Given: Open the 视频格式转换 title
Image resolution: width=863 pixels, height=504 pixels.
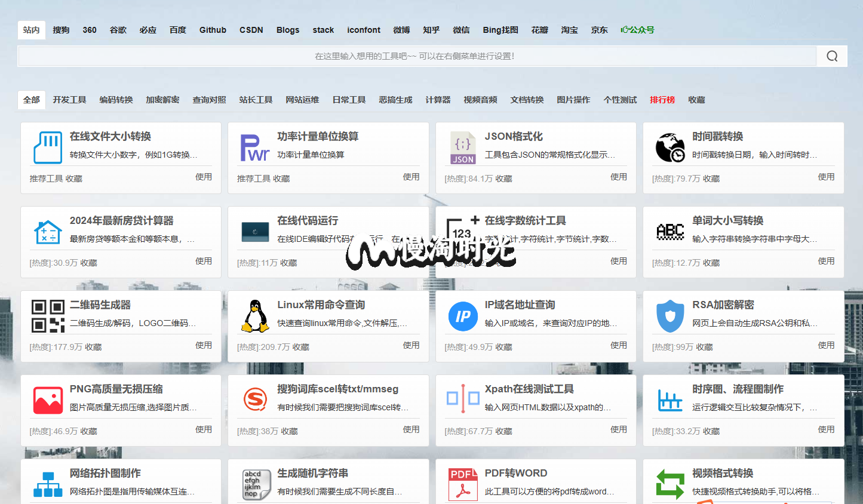Looking at the screenshot, I should [x=722, y=473].
